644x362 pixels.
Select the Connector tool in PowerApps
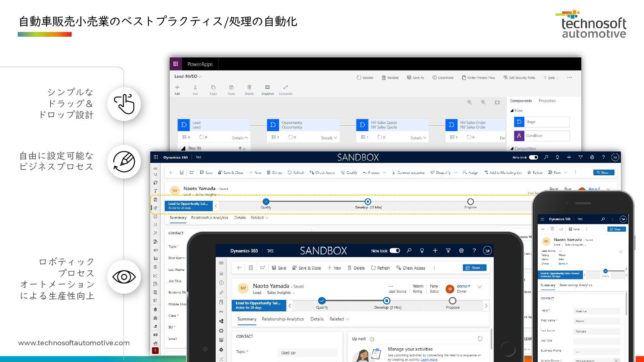tap(285, 90)
